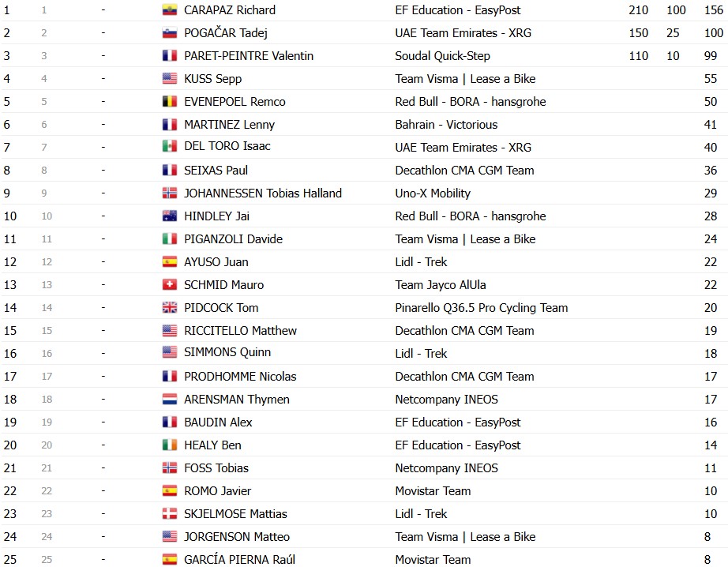
Task: Open PIGANZOLI Davide rider page
Action: pos(234,238)
